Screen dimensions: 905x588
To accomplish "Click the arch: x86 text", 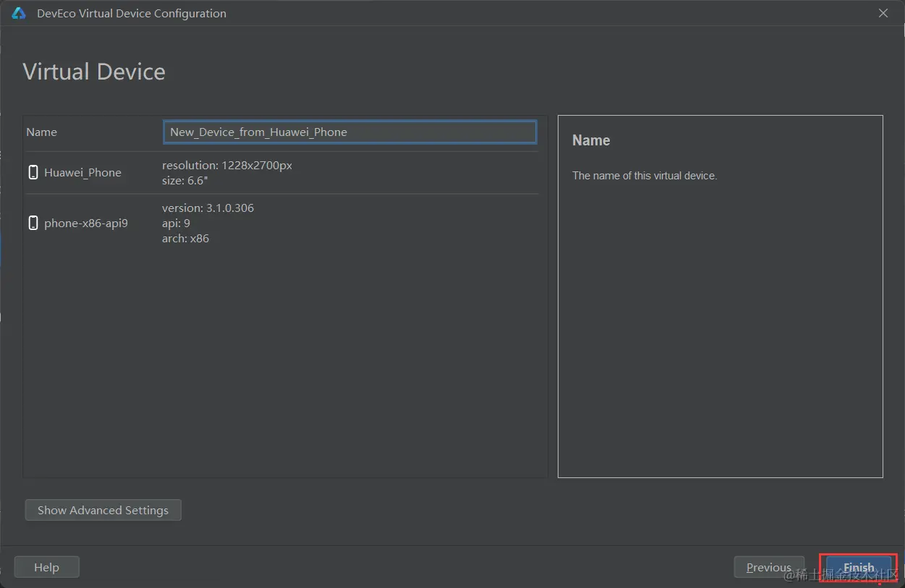I will 185,238.
